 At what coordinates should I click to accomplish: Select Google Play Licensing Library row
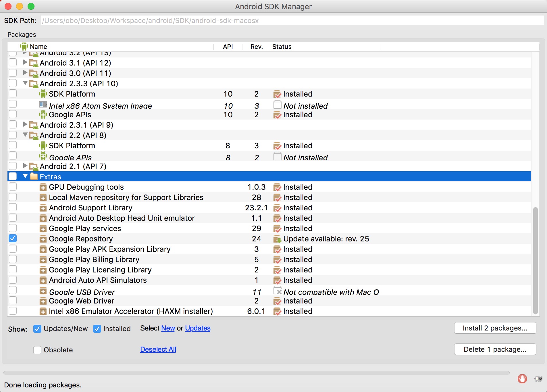click(269, 270)
